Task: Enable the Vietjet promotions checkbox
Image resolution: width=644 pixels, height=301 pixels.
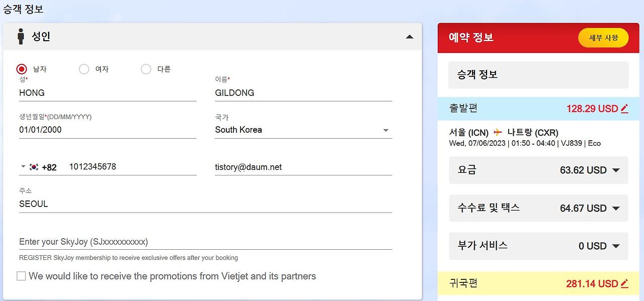Action: click(21, 276)
